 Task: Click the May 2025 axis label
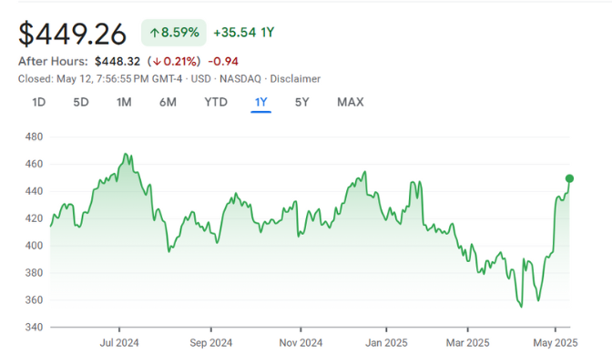point(555,343)
